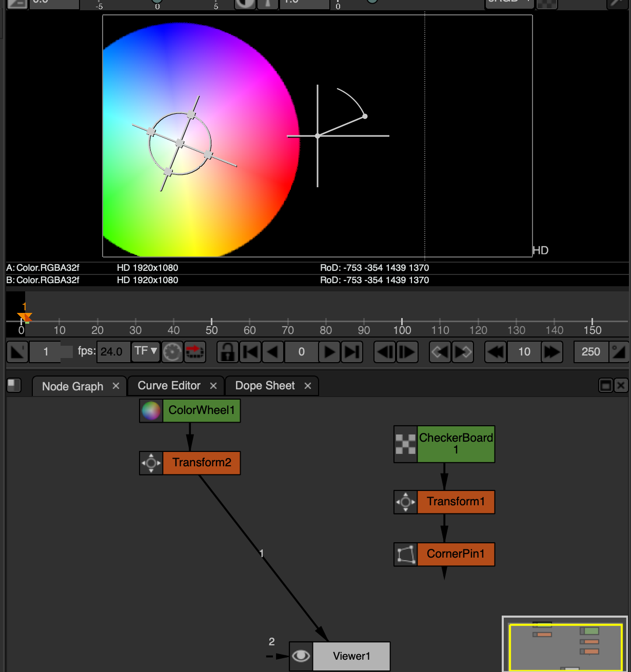Viewport: 631px width, 672px height.
Task: Click the left handle on transform circle
Action: point(151,131)
